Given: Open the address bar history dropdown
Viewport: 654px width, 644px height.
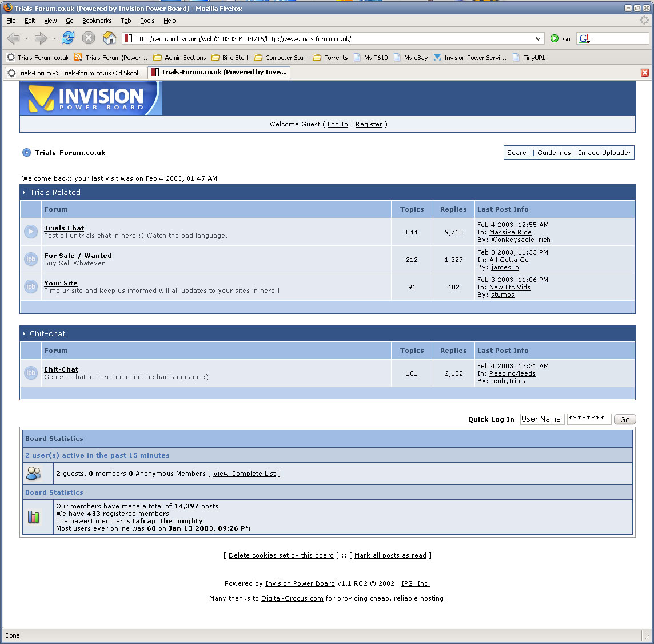Looking at the screenshot, I should [538, 39].
